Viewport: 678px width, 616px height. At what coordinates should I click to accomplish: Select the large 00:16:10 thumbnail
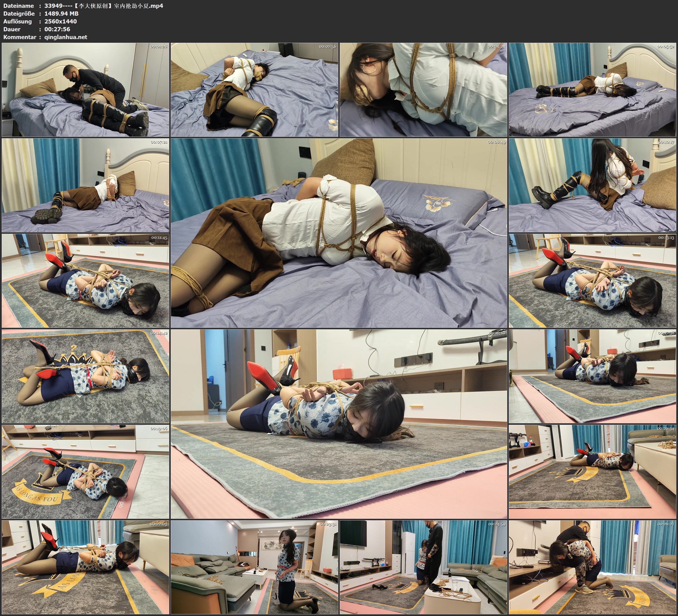point(339,424)
